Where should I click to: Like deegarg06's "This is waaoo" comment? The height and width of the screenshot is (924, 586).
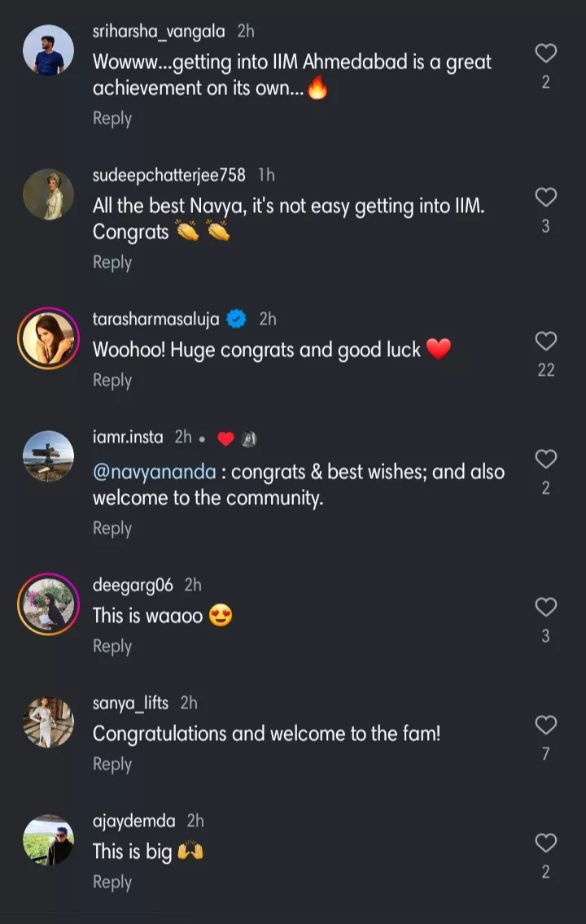(546, 607)
